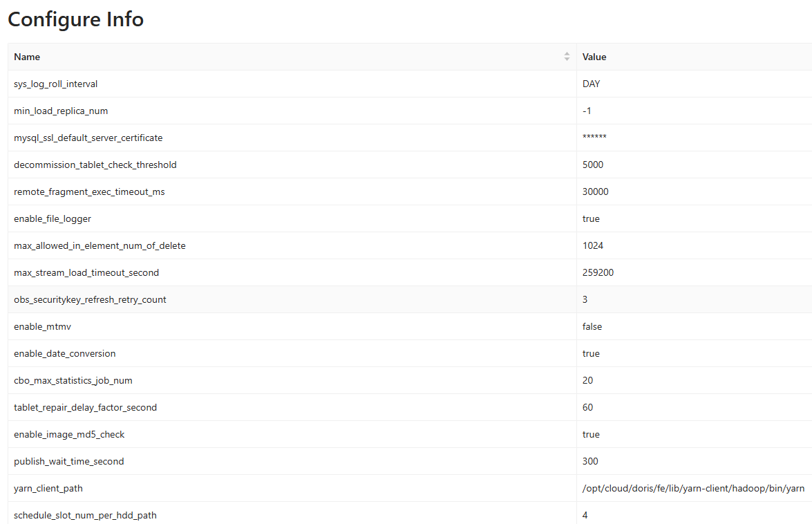The height and width of the screenshot is (524, 812).
Task: Click tablet_repair_delay_factor_second name
Action: click(86, 407)
